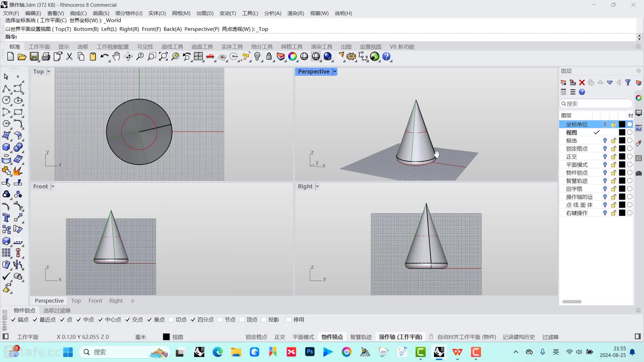Open the color wheel material icon
The height and width of the screenshot is (362, 644).
[x=292, y=57]
